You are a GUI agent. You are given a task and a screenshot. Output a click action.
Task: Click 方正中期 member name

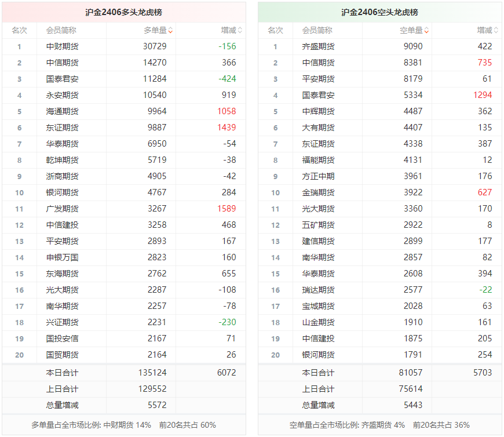(318, 176)
